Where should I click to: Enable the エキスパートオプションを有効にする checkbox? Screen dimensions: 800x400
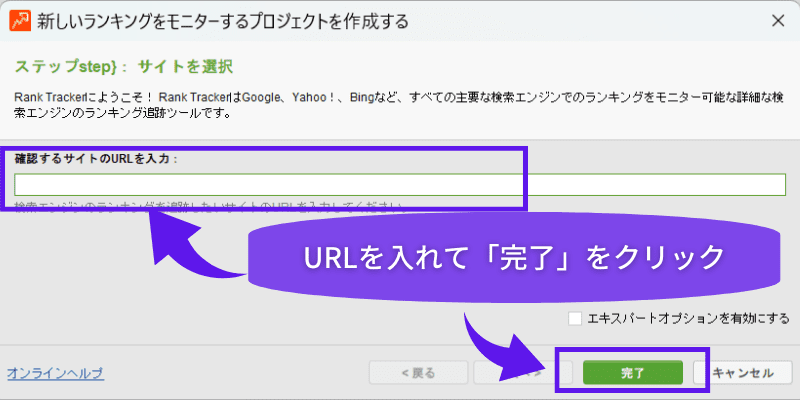575,319
